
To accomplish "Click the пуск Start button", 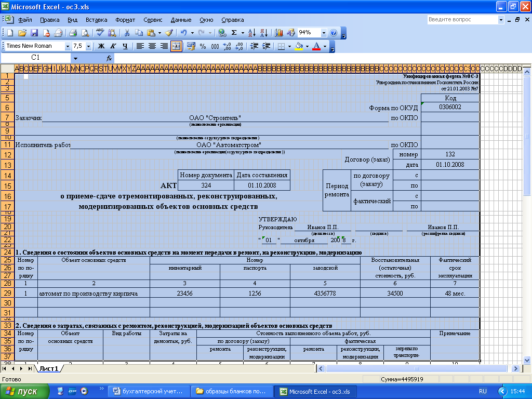I will click(24, 391).
